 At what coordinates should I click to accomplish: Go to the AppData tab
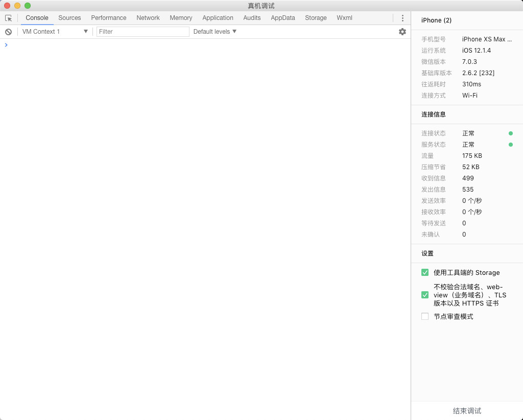click(283, 18)
